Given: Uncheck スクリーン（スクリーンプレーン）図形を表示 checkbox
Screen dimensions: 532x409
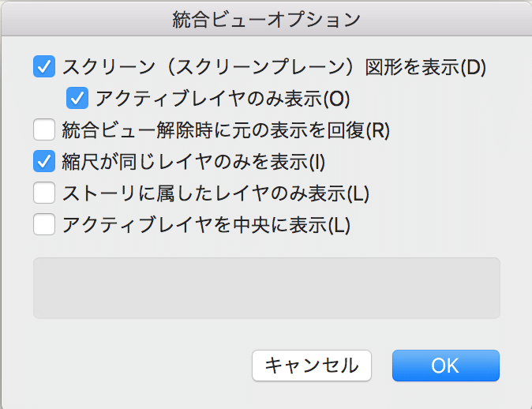Looking at the screenshot, I should [44, 66].
